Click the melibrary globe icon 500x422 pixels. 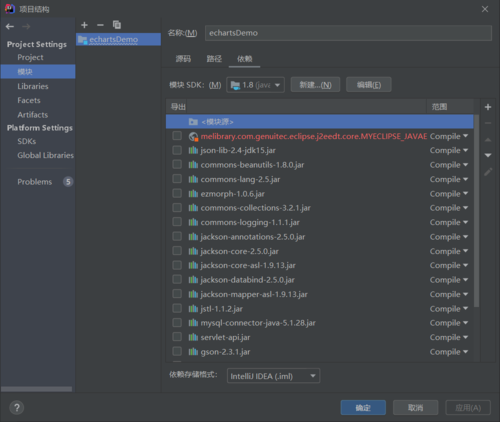pos(193,136)
